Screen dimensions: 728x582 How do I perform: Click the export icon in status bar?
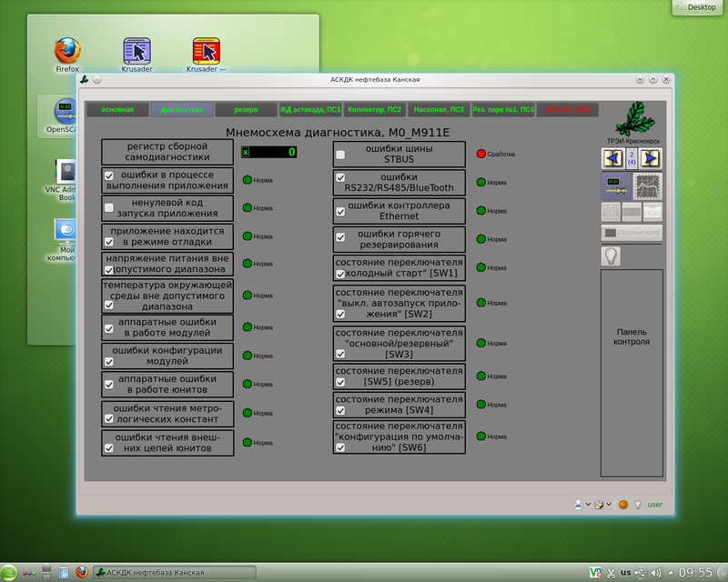click(599, 504)
